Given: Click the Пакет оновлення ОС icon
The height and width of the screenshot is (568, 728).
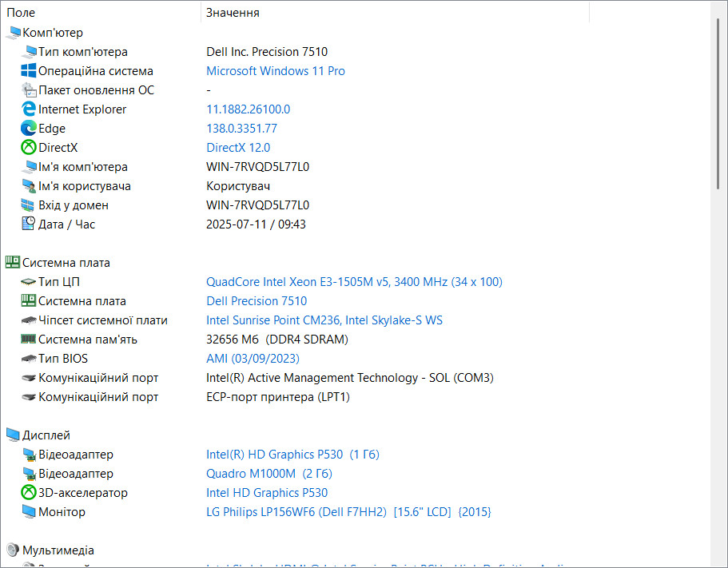Looking at the screenshot, I should tap(29, 90).
